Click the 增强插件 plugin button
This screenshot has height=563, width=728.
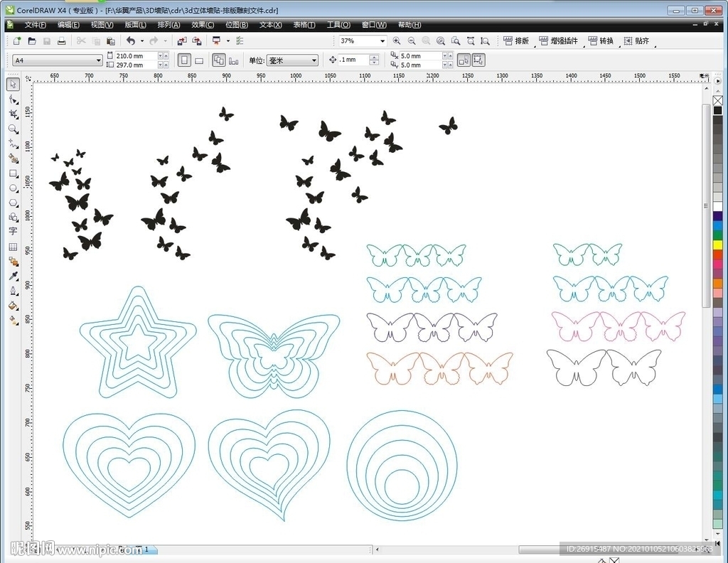(559, 41)
